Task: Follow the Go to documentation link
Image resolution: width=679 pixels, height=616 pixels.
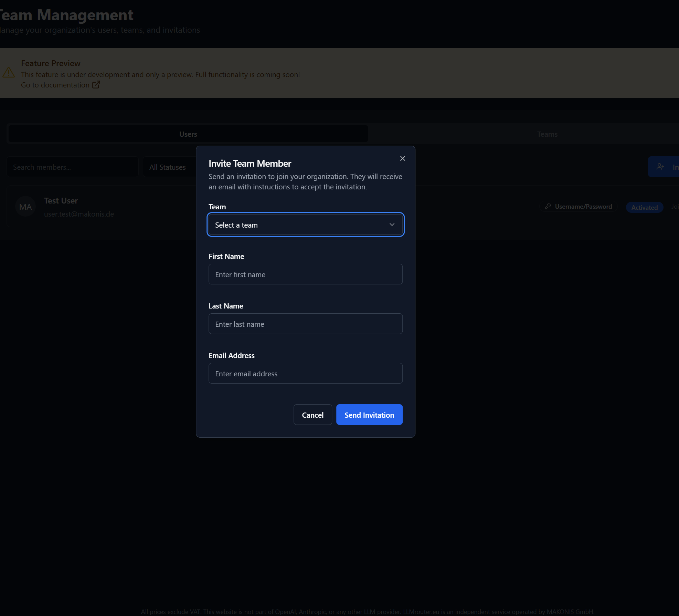Action: pos(56,85)
